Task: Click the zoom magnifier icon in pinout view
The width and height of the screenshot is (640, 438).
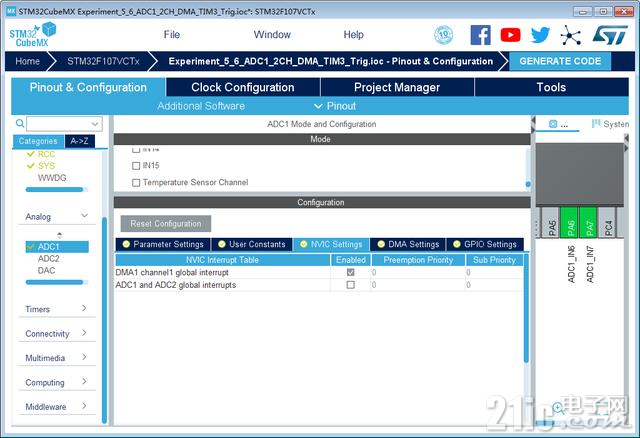Action: tap(558, 408)
